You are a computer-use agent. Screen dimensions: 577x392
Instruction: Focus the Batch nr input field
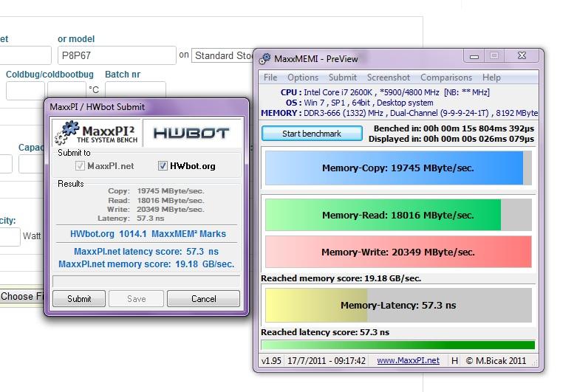(135, 91)
